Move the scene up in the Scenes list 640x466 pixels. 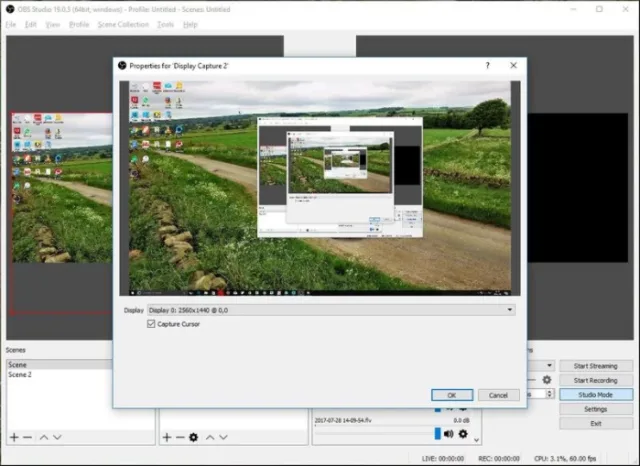[44, 437]
